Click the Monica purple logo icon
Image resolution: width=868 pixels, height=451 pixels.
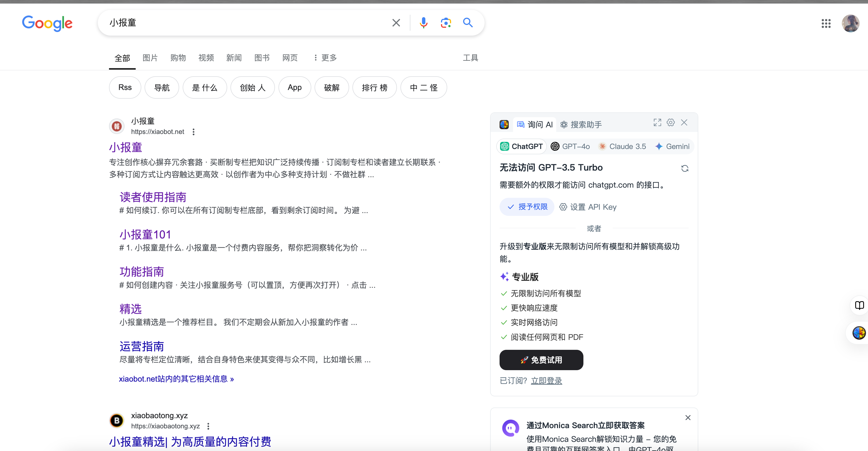click(510, 428)
